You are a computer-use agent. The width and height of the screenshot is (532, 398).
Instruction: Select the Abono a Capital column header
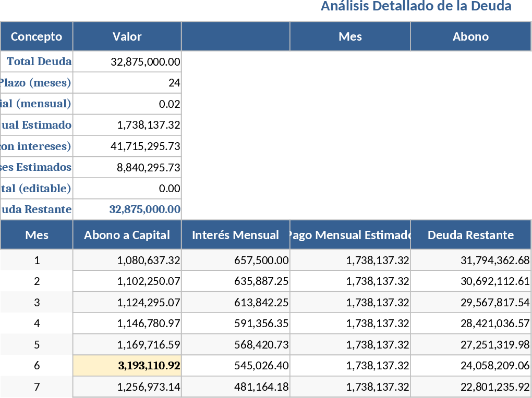pos(127,235)
